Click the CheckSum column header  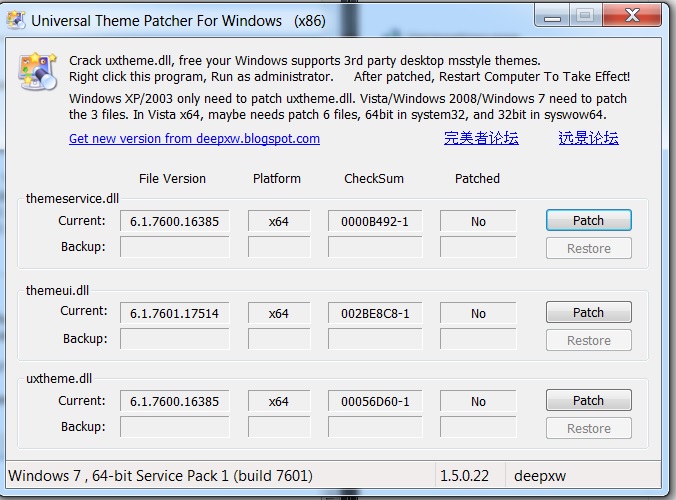point(374,178)
